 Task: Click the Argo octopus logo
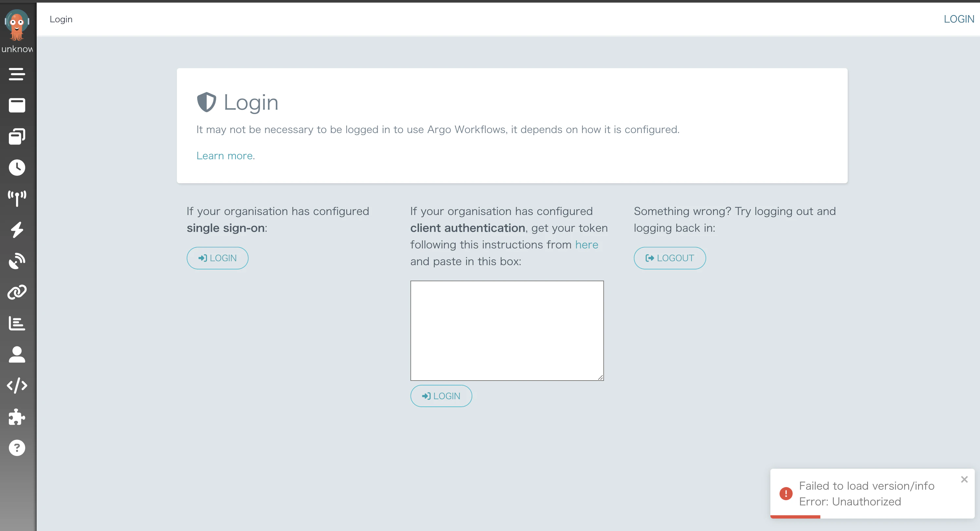(x=17, y=25)
